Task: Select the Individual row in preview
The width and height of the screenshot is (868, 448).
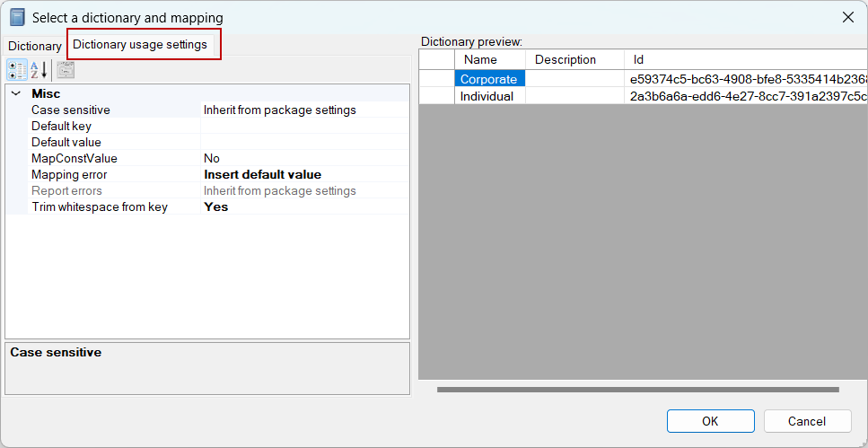Action: click(644, 96)
